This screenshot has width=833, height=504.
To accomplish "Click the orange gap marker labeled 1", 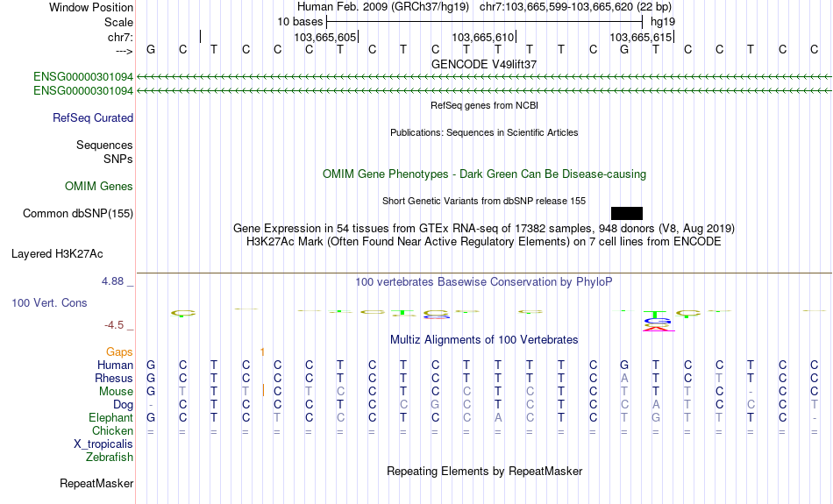I will [x=262, y=352].
